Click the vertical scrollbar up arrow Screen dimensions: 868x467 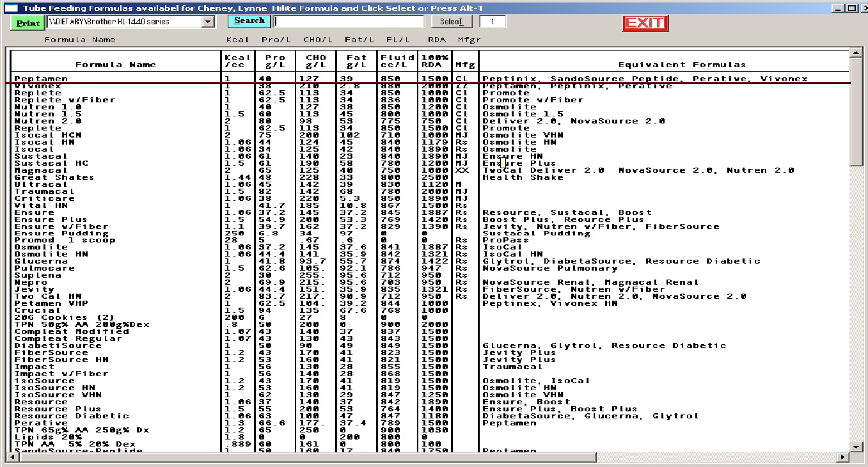(x=856, y=52)
